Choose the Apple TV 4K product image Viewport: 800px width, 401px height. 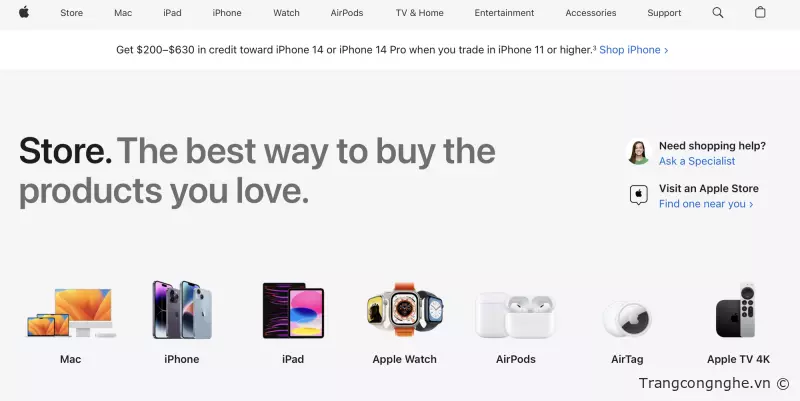click(736, 311)
